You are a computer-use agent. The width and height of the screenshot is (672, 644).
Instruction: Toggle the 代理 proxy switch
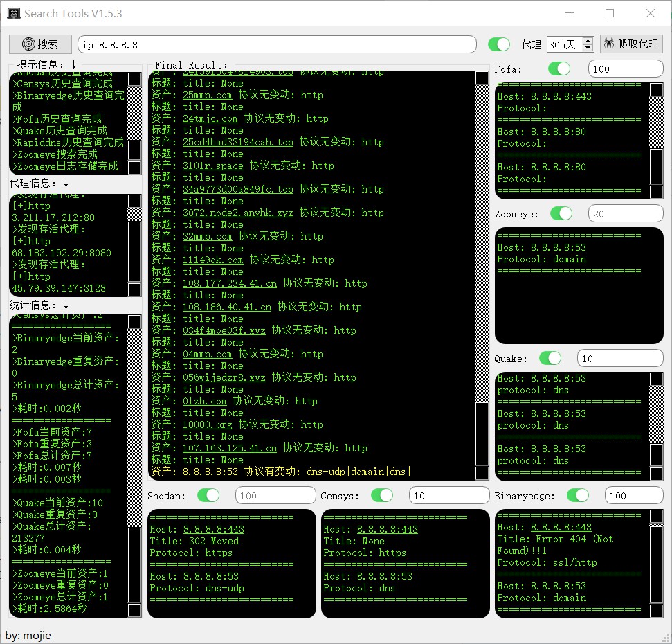(x=498, y=44)
